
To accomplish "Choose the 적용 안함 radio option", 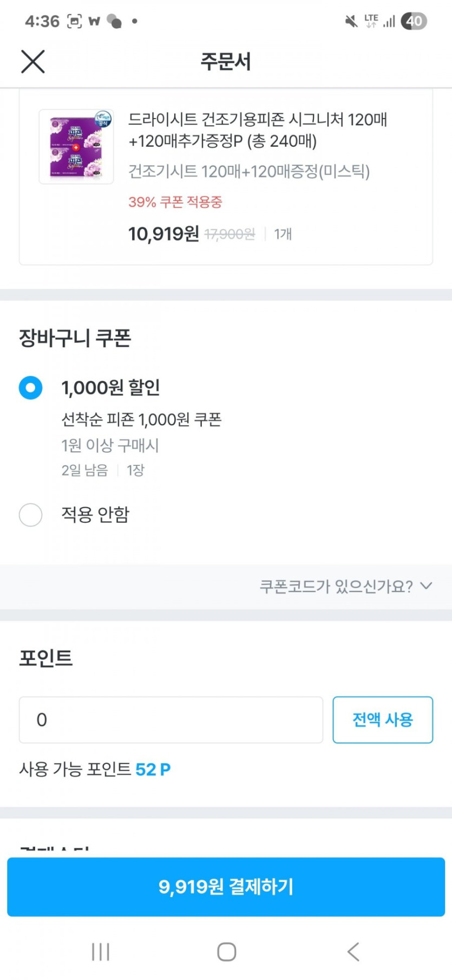I will tap(31, 515).
